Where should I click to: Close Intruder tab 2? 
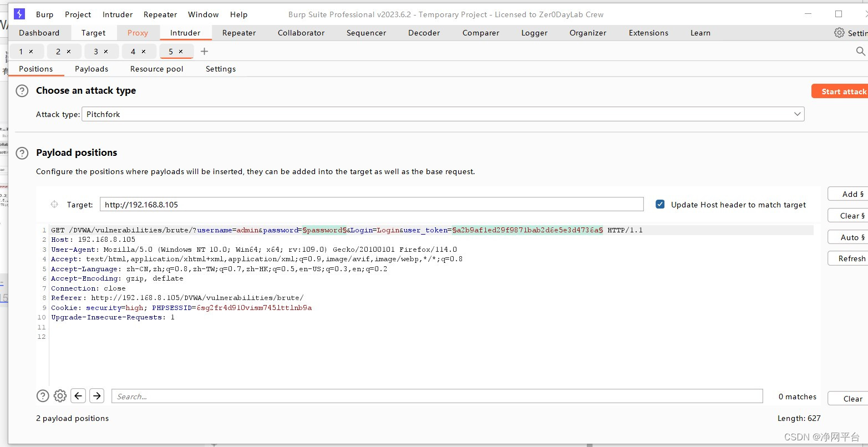click(x=69, y=52)
